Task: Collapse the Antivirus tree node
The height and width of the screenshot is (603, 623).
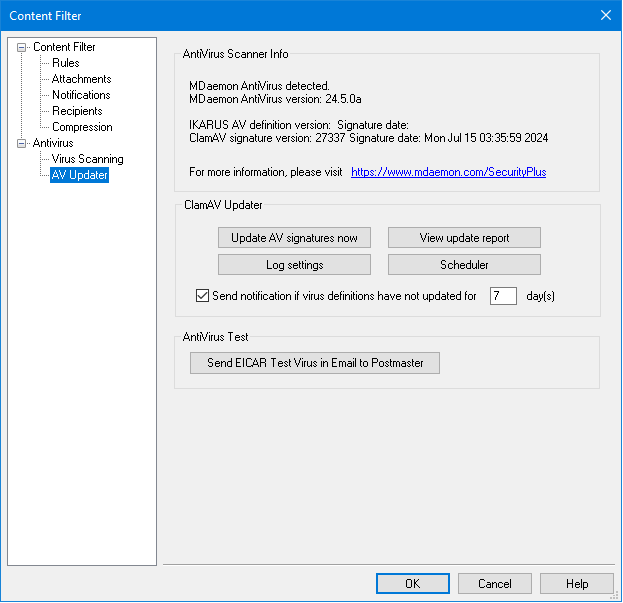Action: 22,143
